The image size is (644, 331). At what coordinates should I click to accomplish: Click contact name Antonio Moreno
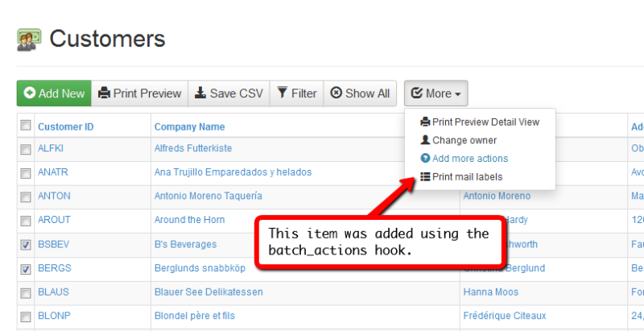tap(497, 196)
